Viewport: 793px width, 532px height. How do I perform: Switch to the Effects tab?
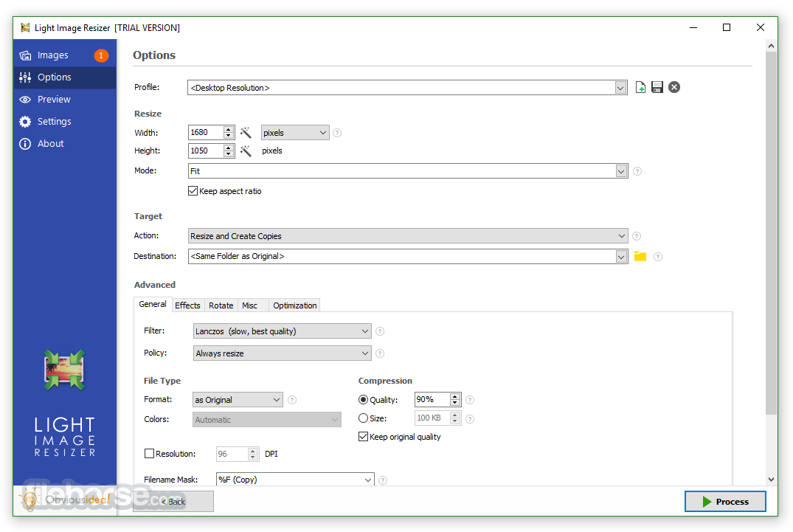coord(187,305)
